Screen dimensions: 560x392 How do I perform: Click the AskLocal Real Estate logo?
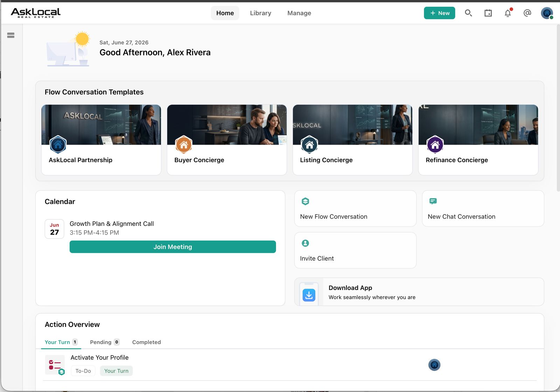tap(36, 13)
